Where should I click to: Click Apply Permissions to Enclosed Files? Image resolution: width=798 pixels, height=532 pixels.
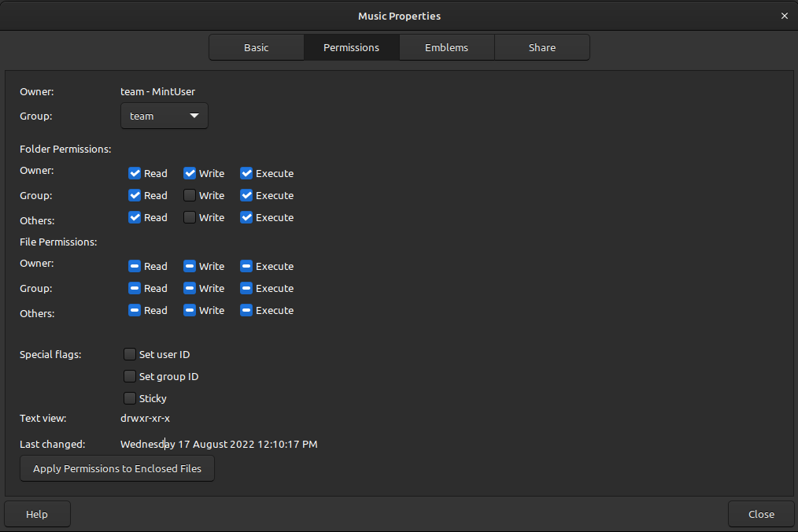(116, 468)
